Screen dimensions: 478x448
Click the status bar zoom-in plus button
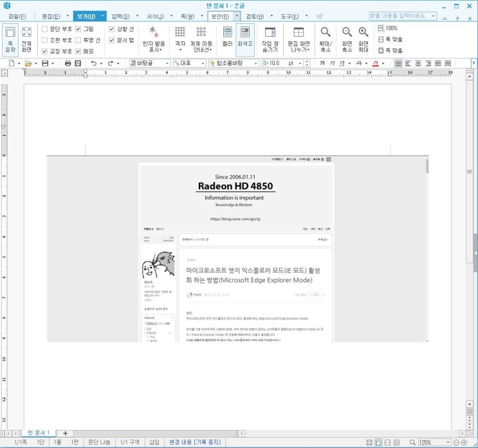[x=464, y=442]
